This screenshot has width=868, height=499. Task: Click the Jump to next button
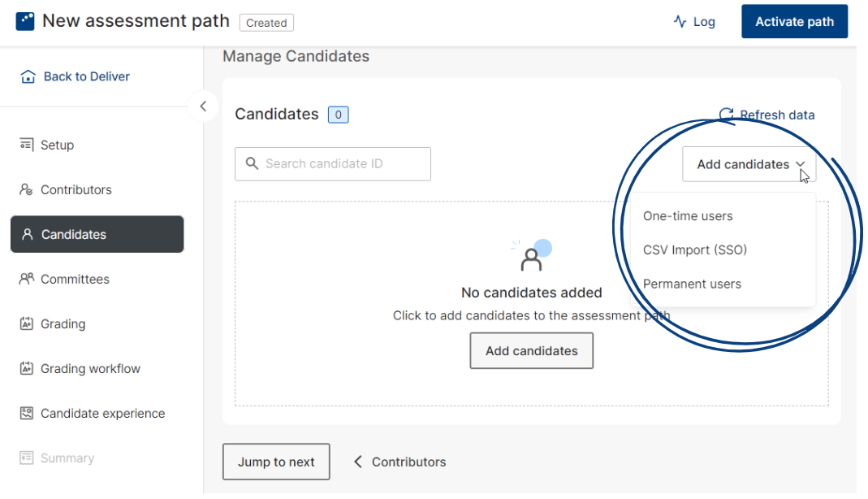coord(276,462)
